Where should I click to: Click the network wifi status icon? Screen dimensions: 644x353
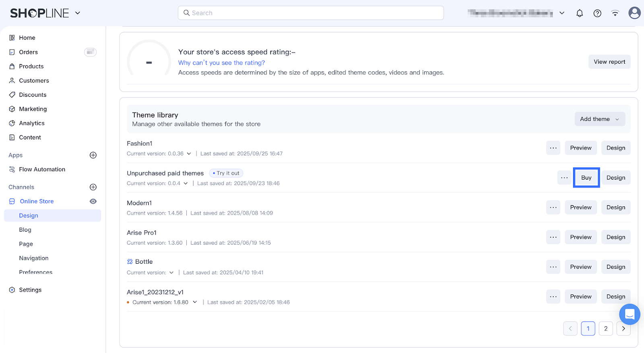point(615,13)
